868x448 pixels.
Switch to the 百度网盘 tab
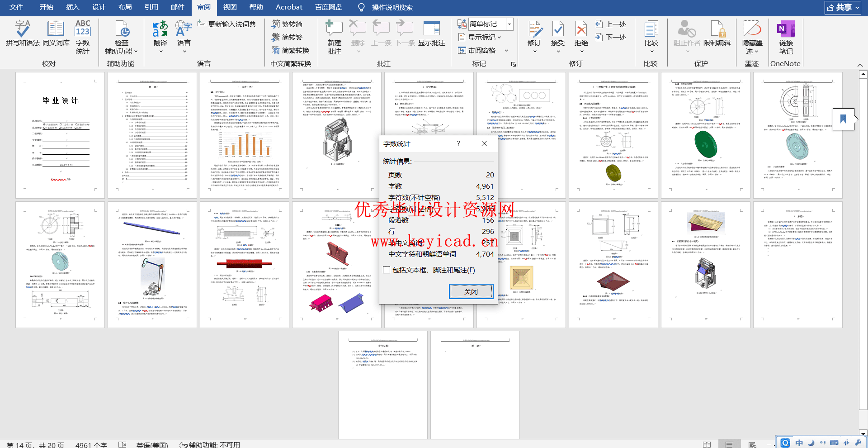point(329,7)
